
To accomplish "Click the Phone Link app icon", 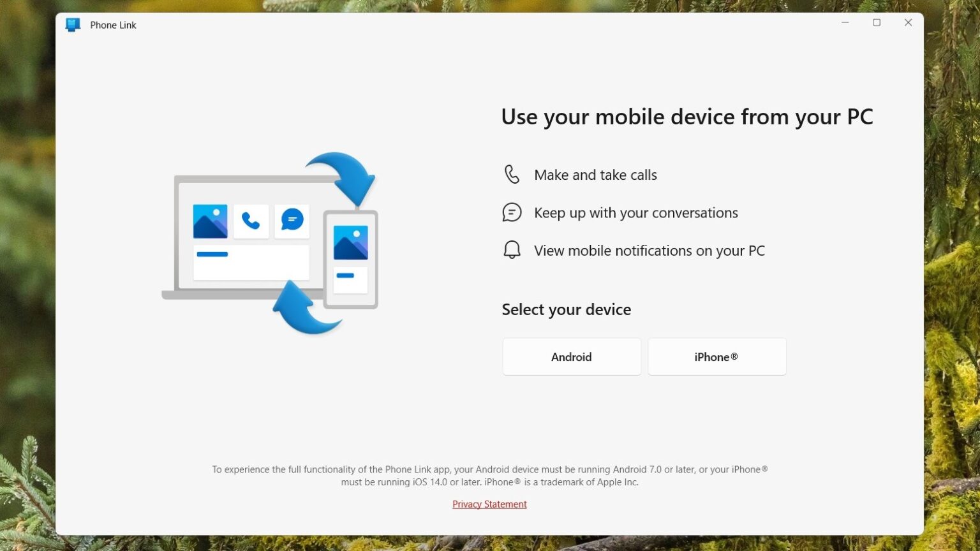I will [x=72, y=24].
